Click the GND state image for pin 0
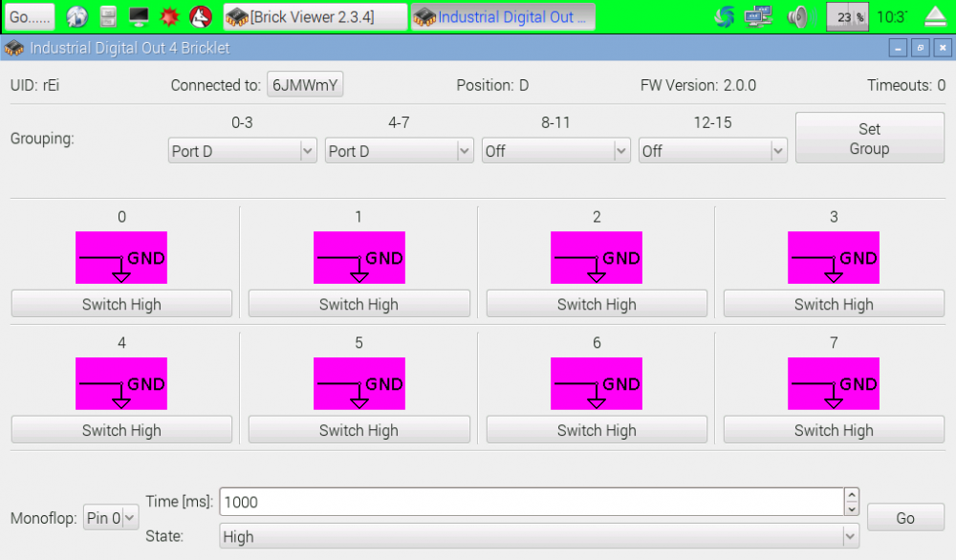Screen dimensions: 956x560 (121, 257)
